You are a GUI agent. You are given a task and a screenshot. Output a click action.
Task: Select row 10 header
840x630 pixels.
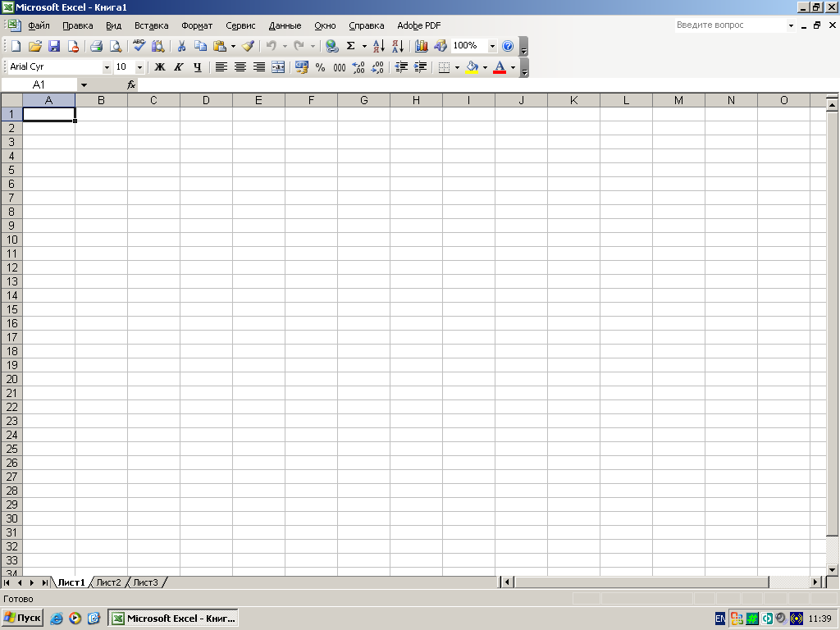click(11, 240)
